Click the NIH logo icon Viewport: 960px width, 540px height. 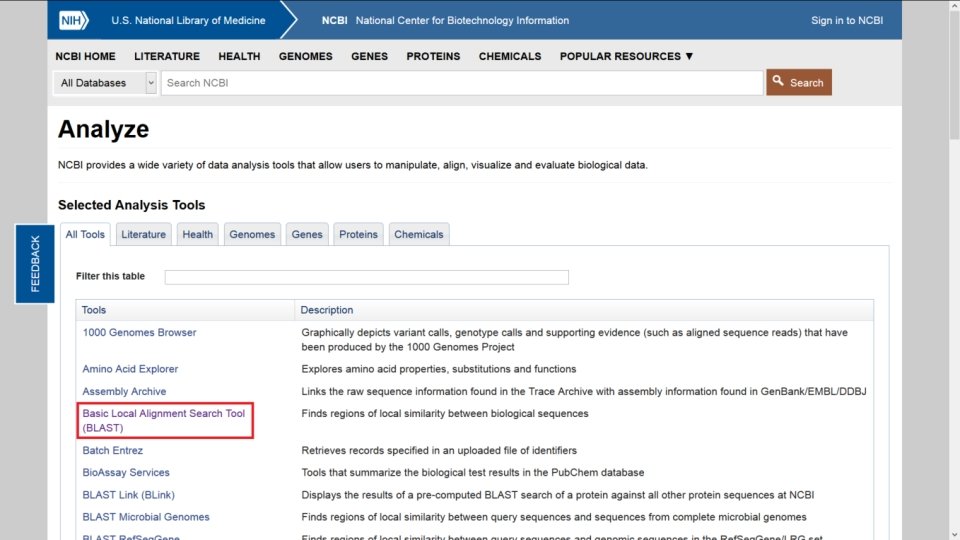click(73, 20)
